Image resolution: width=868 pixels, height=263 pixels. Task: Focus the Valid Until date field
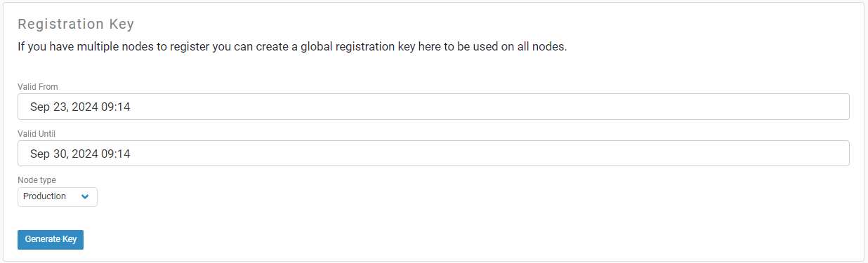pos(433,154)
